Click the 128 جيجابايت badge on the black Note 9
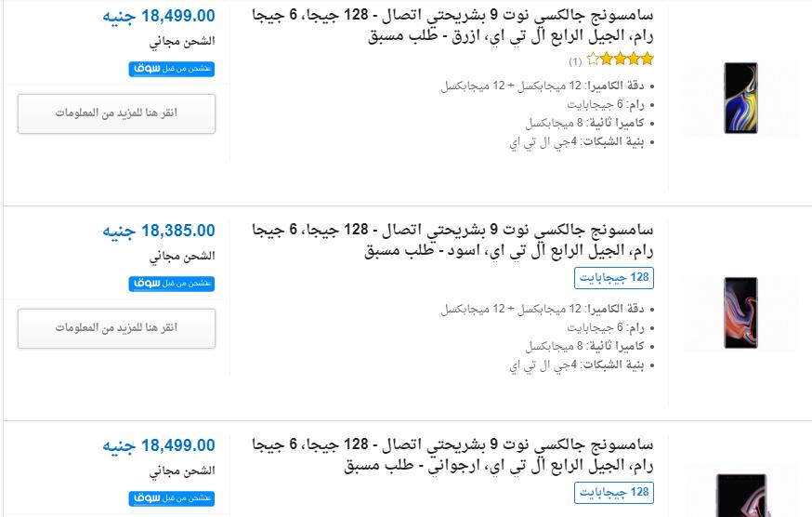Image resolution: width=812 pixels, height=517 pixels. (614, 278)
